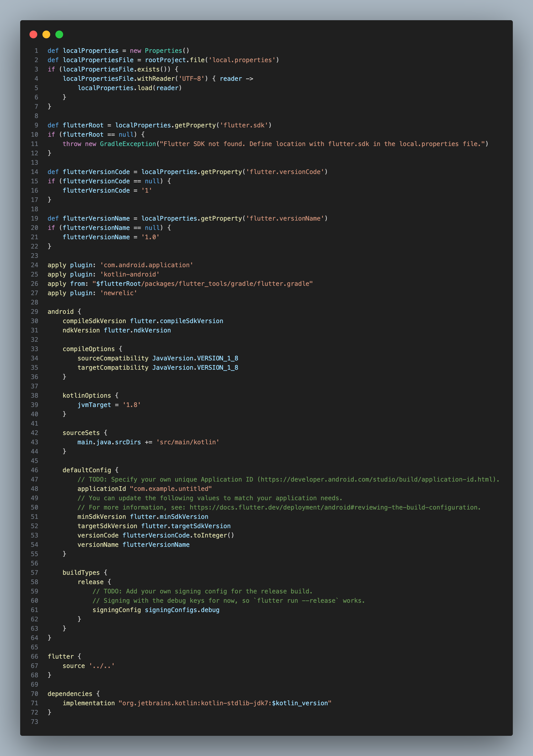Screen dimensions: 533x756
Task: Click the green maximize window dot
Action: click(59, 34)
